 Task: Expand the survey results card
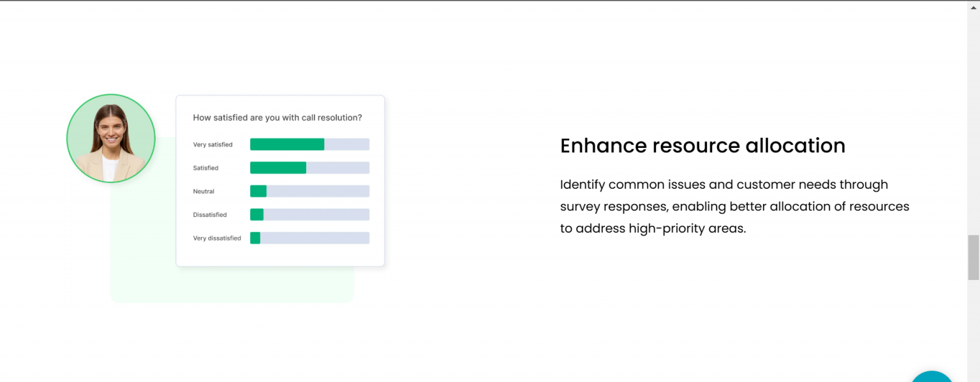point(281,180)
